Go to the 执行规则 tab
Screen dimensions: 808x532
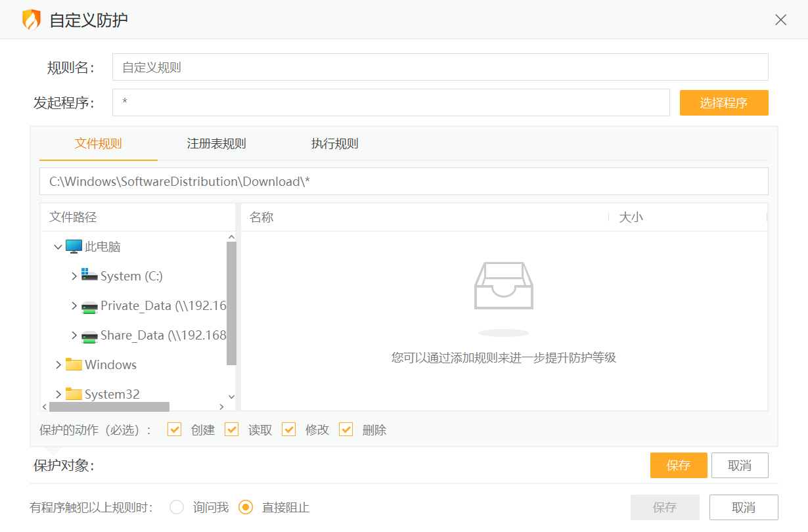click(x=335, y=144)
